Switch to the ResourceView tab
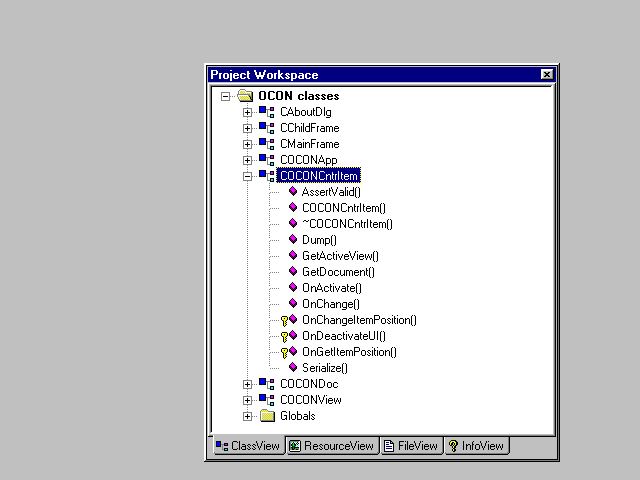The height and width of the screenshot is (480, 640). click(331, 446)
